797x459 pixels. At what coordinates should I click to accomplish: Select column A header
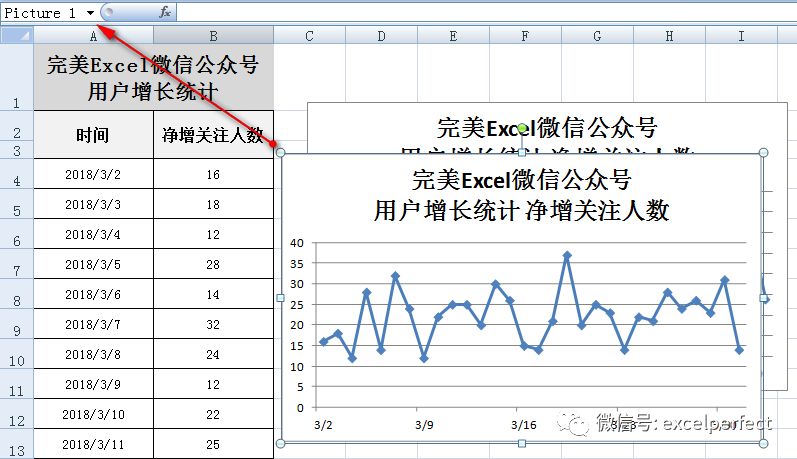tap(94, 36)
